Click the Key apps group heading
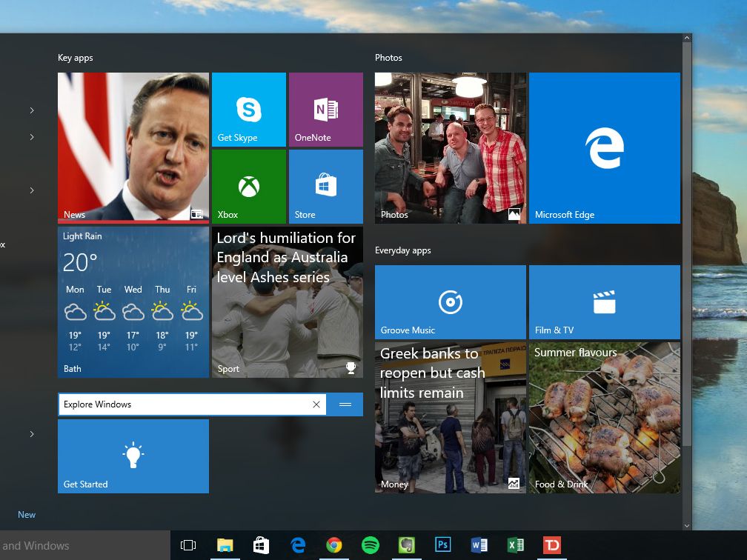 click(x=76, y=58)
